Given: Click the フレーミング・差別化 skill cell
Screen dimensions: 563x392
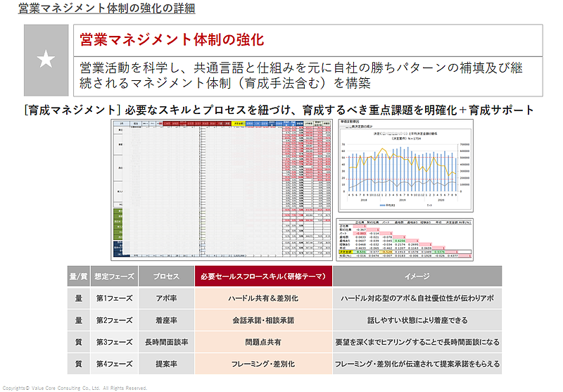Looking at the screenshot, I should [x=263, y=364].
